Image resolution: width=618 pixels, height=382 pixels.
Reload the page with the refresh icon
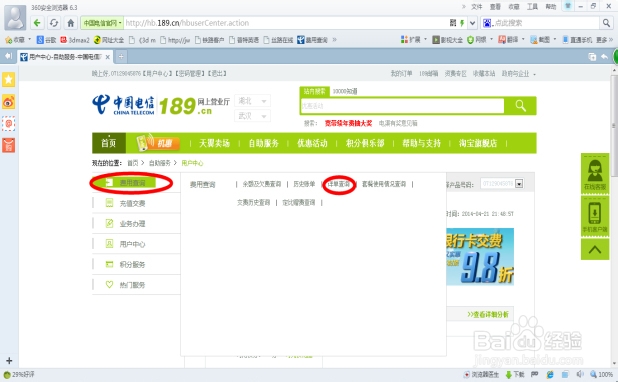pyautogui.click(x=54, y=23)
